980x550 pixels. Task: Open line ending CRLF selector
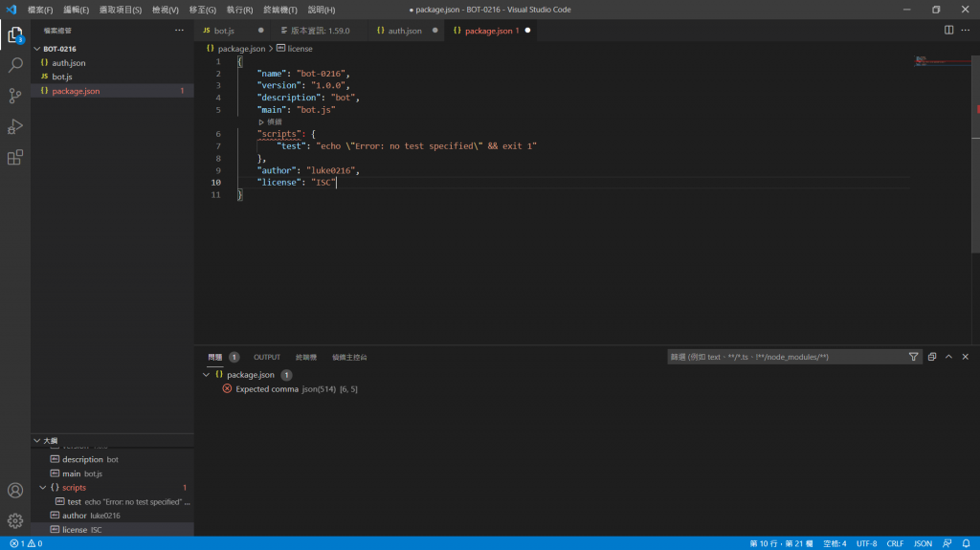(x=895, y=543)
